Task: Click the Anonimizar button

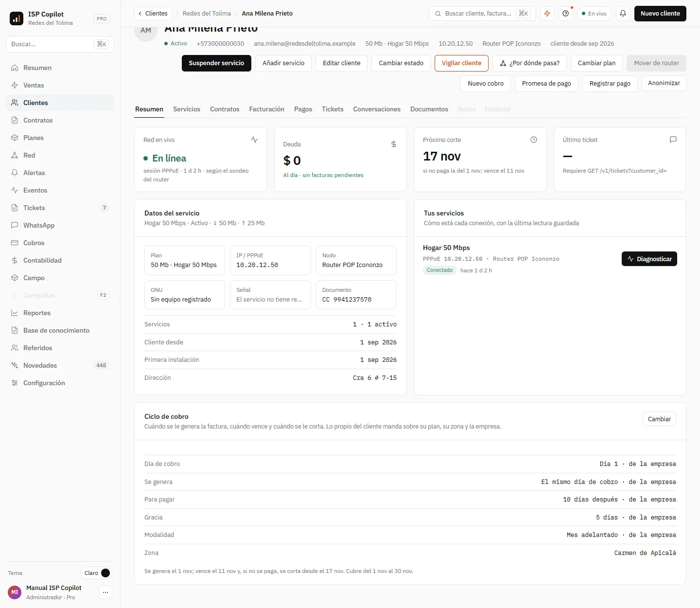Action: tap(664, 83)
